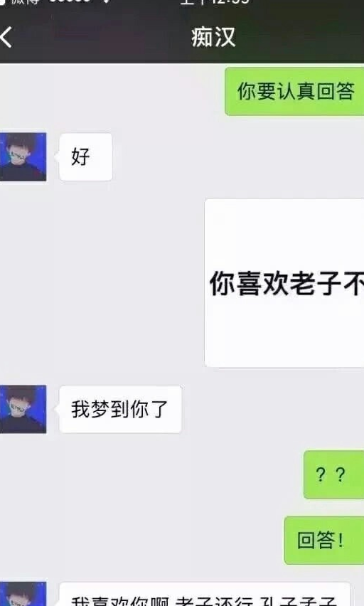Select the 你要认真回答 green message bubble
Image resolution: width=364 pixels, height=606 pixels.
click(x=294, y=91)
